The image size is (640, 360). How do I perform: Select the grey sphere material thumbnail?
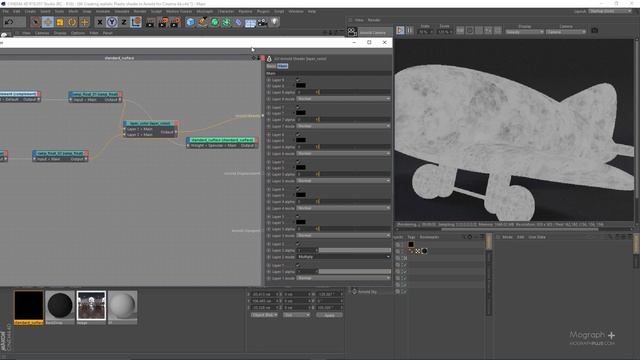coord(122,306)
